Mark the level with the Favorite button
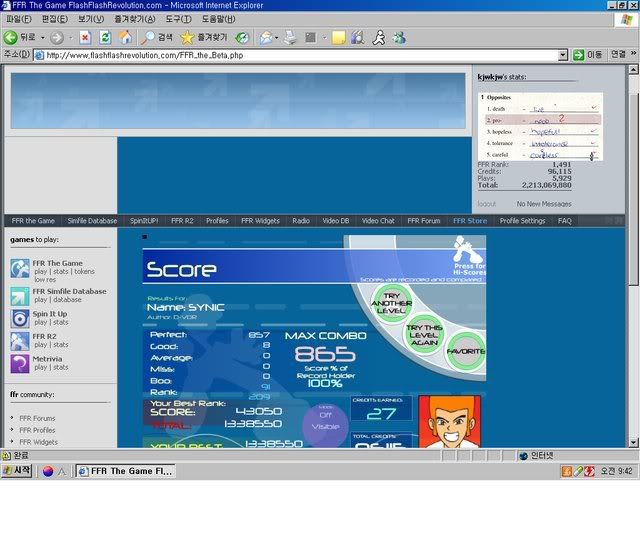The image size is (640, 539). point(466,352)
